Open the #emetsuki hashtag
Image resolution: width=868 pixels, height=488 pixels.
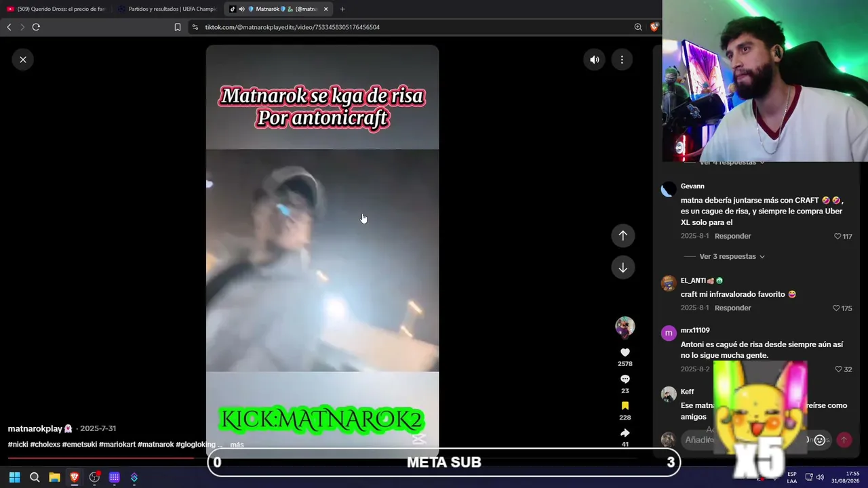pyautogui.click(x=79, y=445)
